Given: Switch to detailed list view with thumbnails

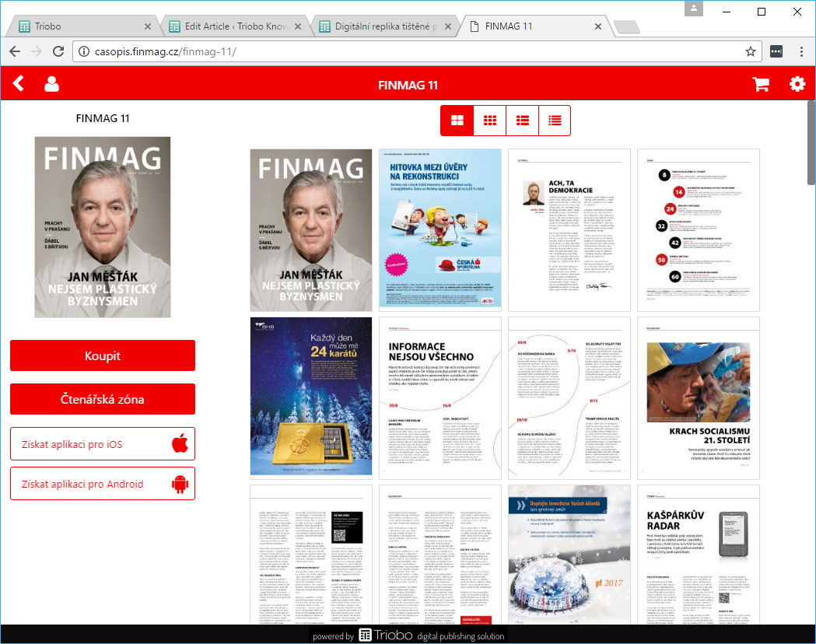Looking at the screenshot, I should 523,121.
